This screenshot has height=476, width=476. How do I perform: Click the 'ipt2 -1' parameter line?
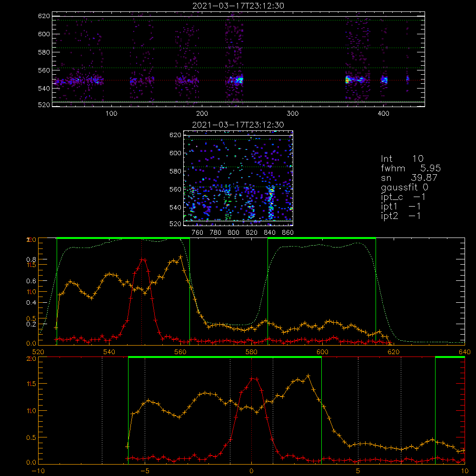(400, 216)
